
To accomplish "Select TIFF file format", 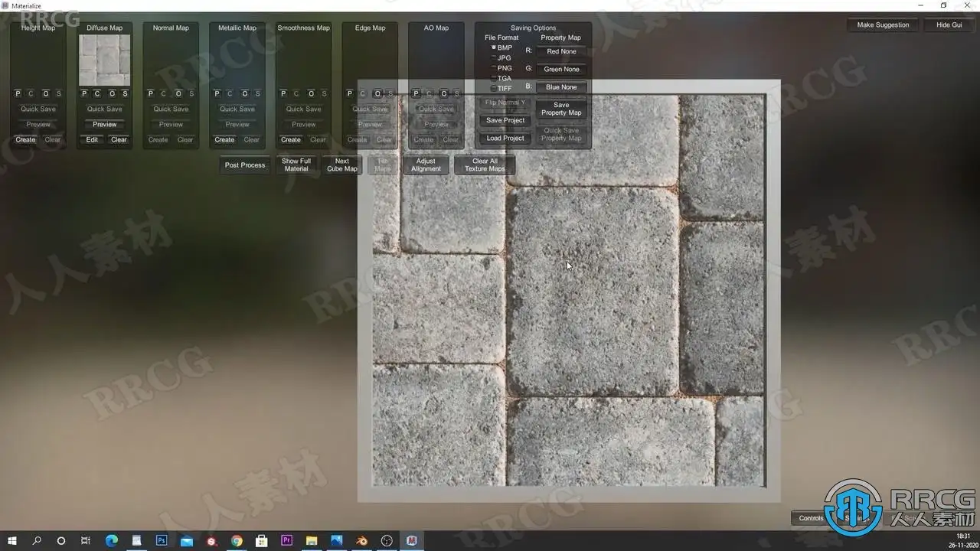I will 502,88.
